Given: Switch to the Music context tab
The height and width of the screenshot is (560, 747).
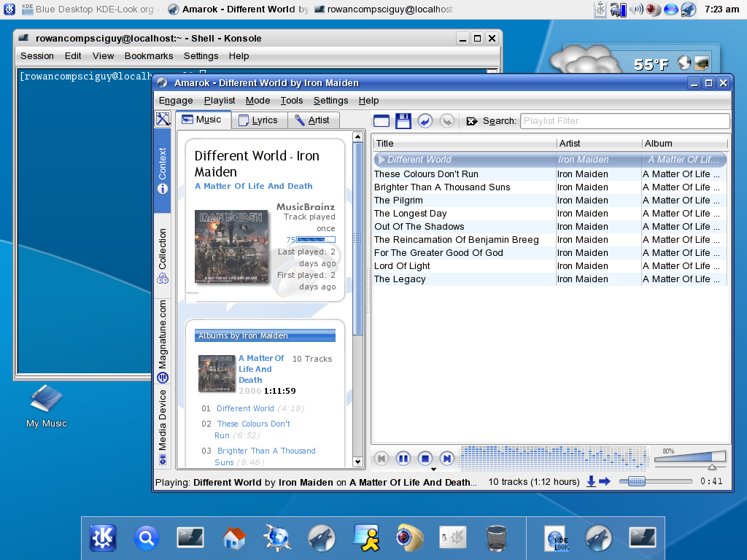Looking at the screenshot, I should (203, 120).
